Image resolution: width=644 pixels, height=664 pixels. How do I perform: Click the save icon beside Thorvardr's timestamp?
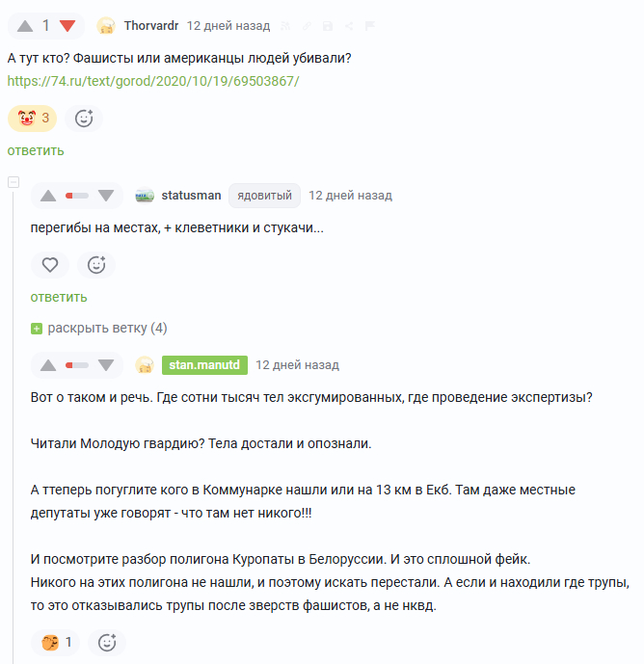point(328,26)
